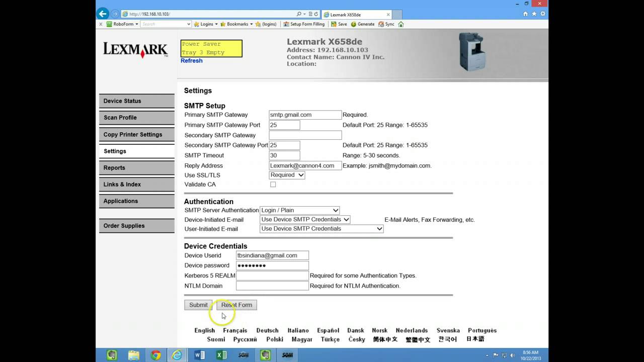644x362 pixels.
Task: Switch language to Español
Action: pos(328,330)
